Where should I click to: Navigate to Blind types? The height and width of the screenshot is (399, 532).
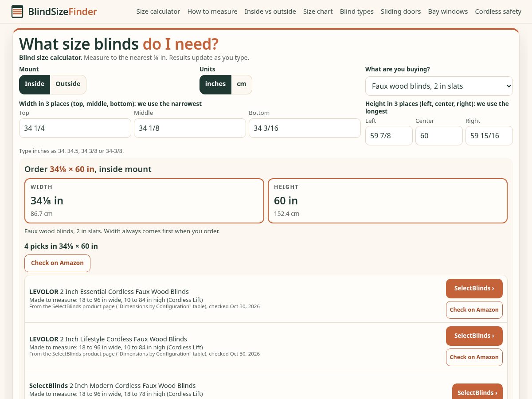[x=357, y=12]
